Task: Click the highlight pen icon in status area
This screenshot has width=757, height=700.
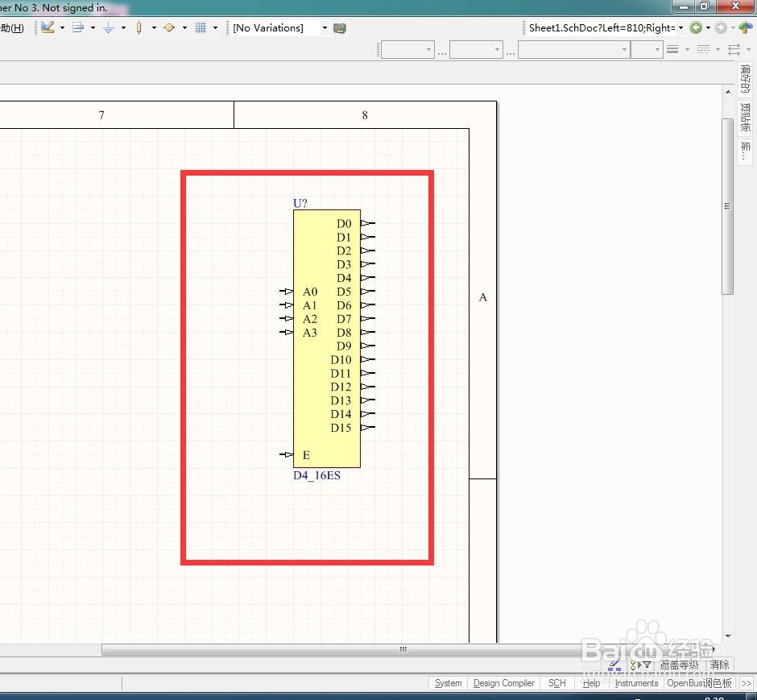Action: coord(614,665)
